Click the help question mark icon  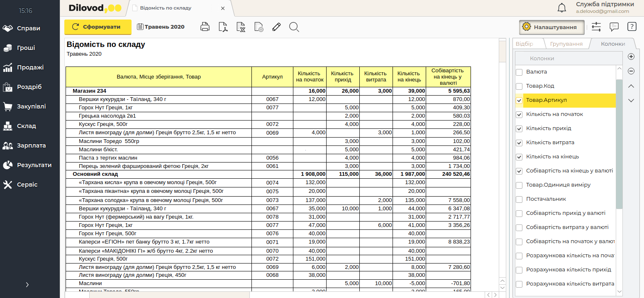click(x=632, y=27)
